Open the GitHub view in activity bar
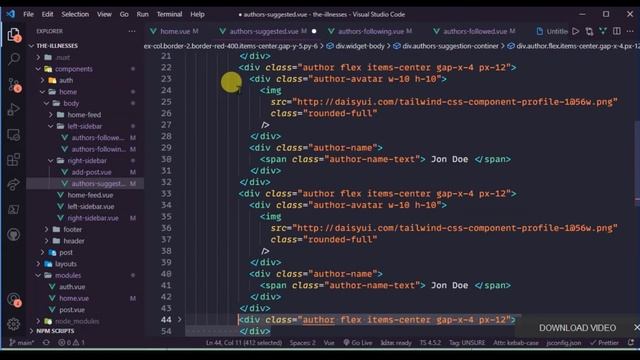The height and width of the screenshot is (360, 640). pos(13,235)
